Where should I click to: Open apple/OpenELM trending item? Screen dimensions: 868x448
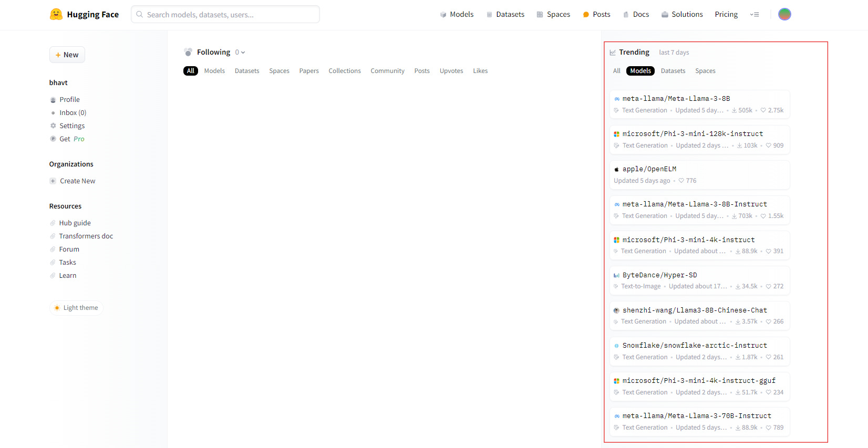click(x=700, y=174)
